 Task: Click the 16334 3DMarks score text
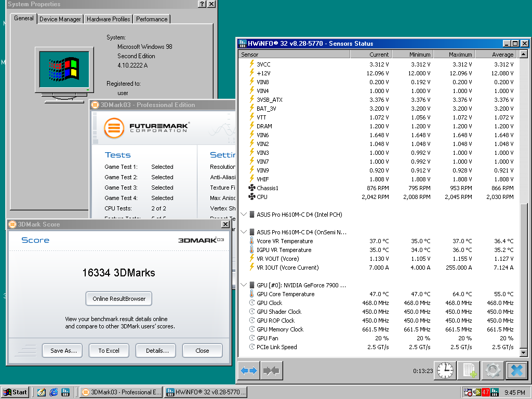click(119, 273)
